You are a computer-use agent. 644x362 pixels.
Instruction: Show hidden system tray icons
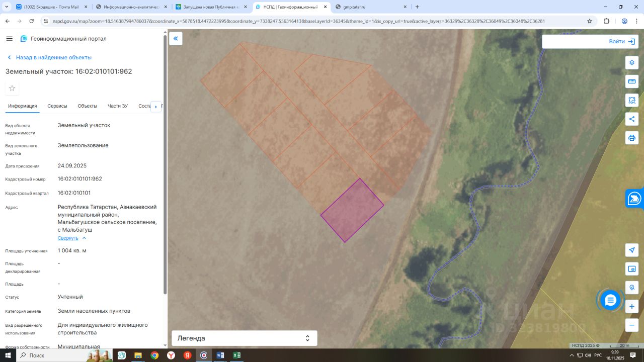pyautogui.click(x=572, y=355)
